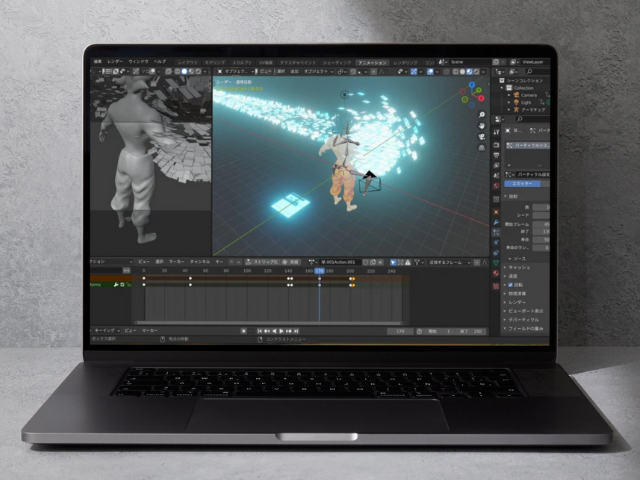Open the Object properties tab icon
Viewport: 640px width, 480px height.
point(496,212)
